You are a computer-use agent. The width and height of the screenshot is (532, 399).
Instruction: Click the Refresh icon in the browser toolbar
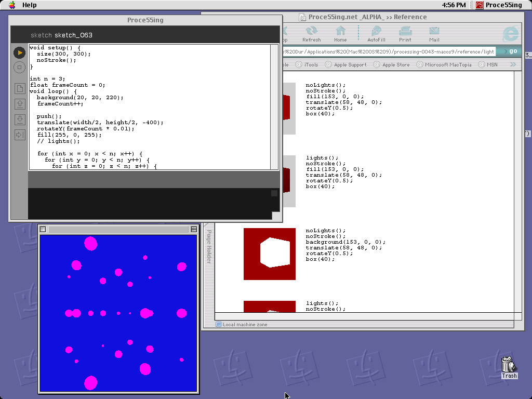click(311, 33)
